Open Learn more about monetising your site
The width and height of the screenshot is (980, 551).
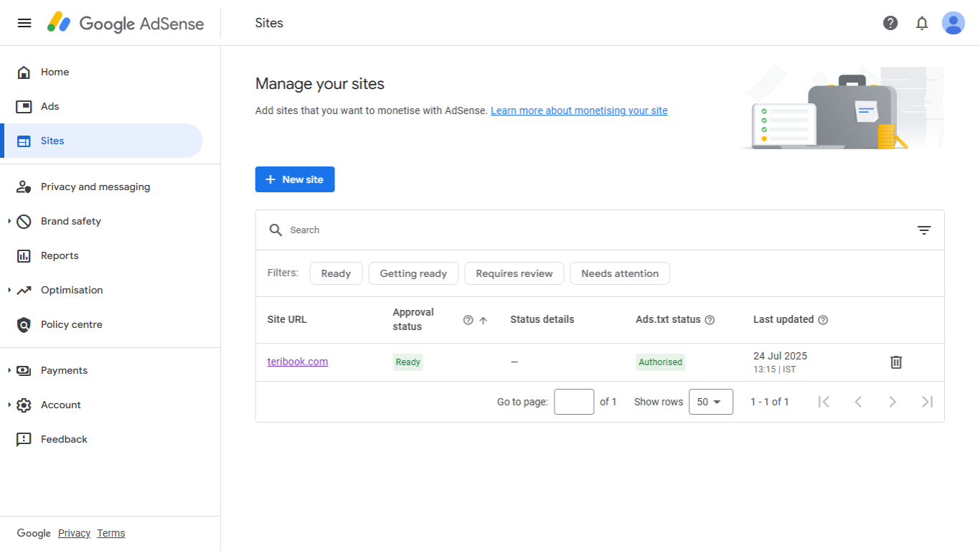click(x=579, y=110)
